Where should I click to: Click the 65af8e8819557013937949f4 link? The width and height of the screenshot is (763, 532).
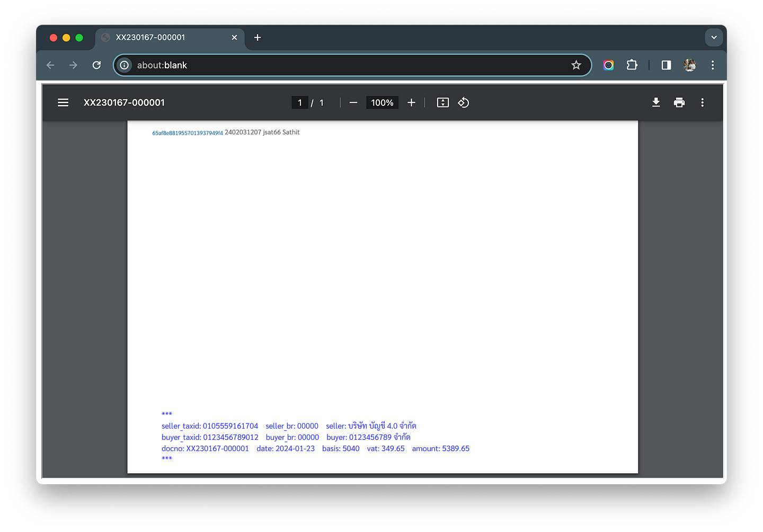coord(188,133)
